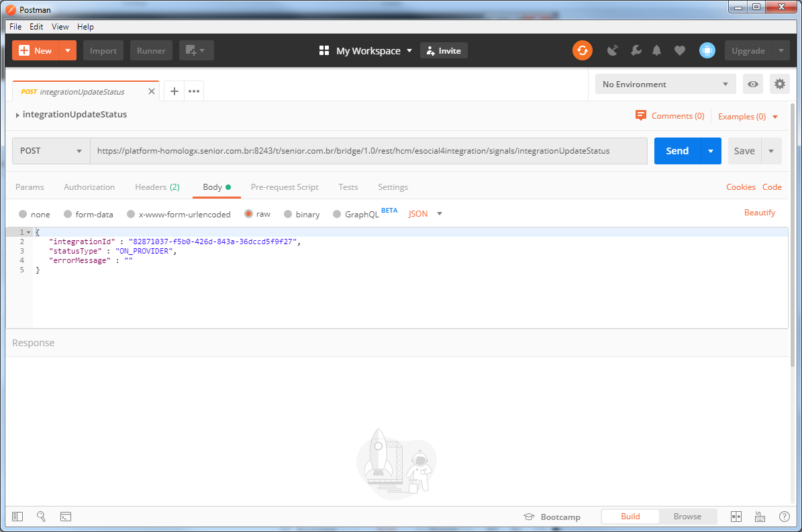
Task: Click the Save button
Action: (x=744, y=151)
